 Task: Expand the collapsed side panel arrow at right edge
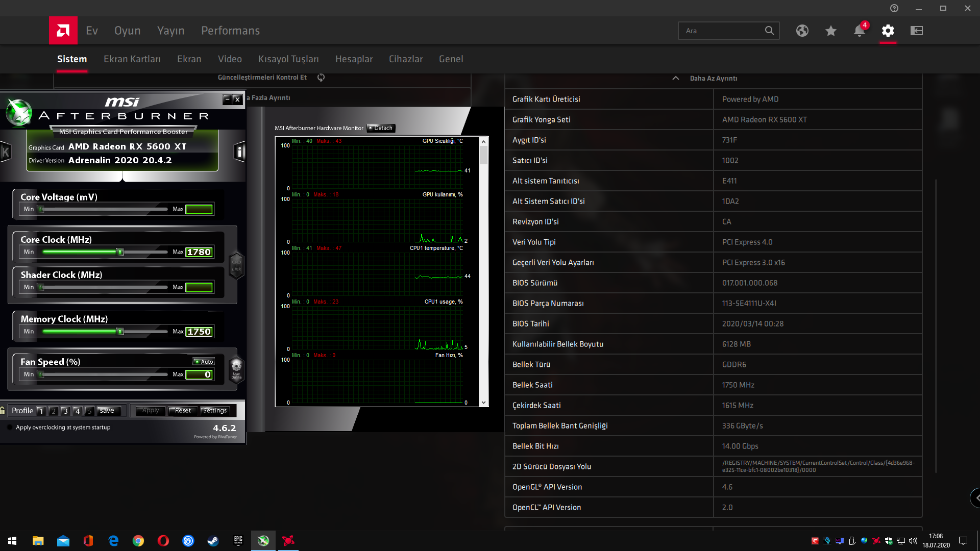(x=975, y=498)
